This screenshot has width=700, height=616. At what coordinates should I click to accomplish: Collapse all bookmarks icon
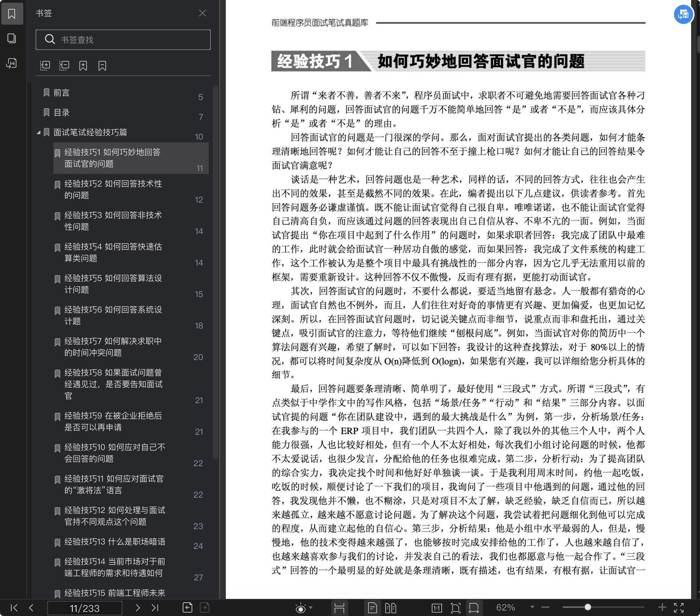pos(64,65)
